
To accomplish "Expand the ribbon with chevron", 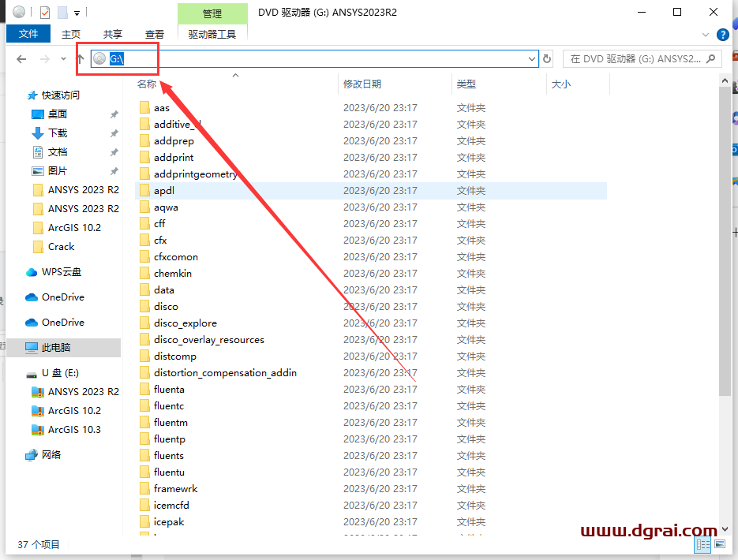I will [705, 35].
